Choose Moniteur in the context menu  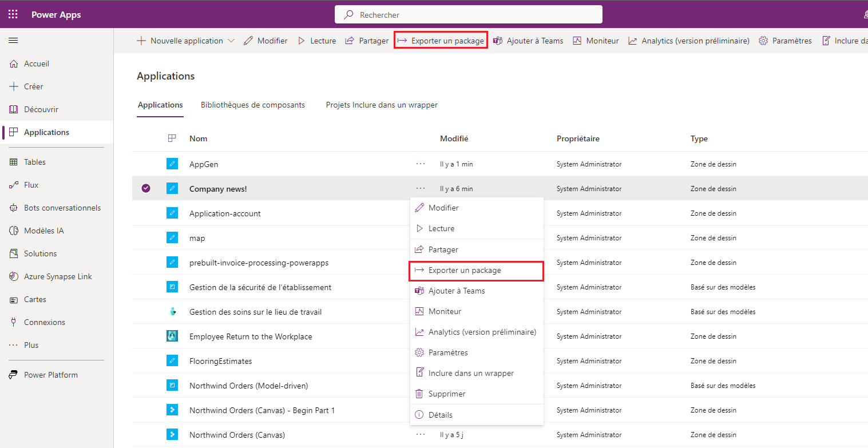(x=477, y=311)
